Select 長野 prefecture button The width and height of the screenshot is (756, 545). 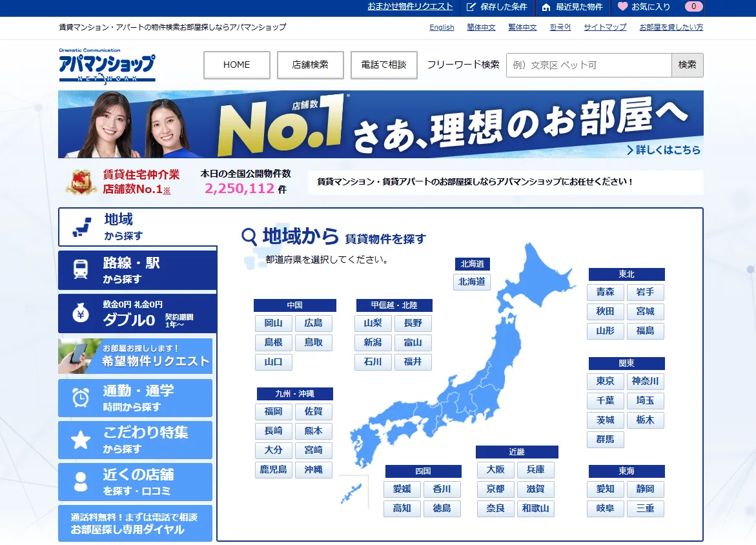coord(413,323)
